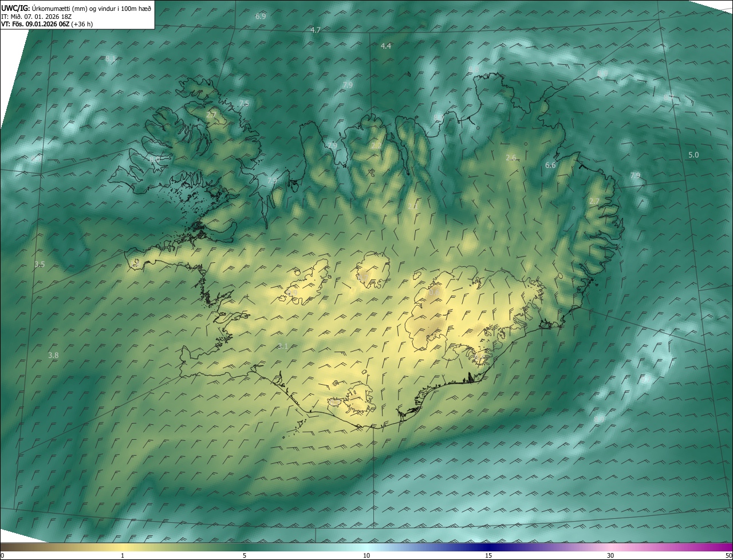Click the colorbar tick labeled 30
This screenshot has height=560, width=733.
610,555
